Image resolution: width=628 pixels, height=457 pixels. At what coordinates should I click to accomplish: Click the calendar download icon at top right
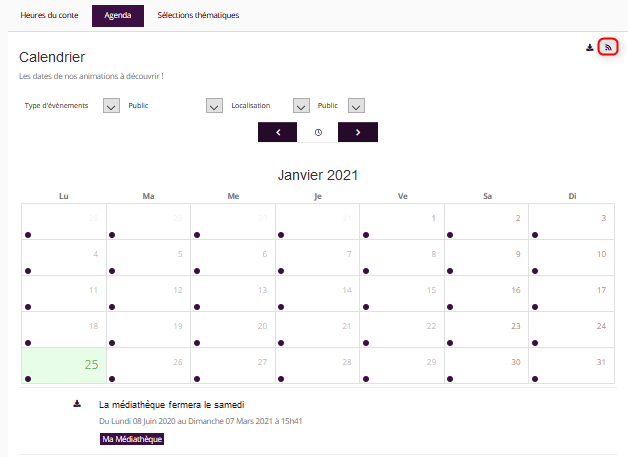tap(590, 47)
